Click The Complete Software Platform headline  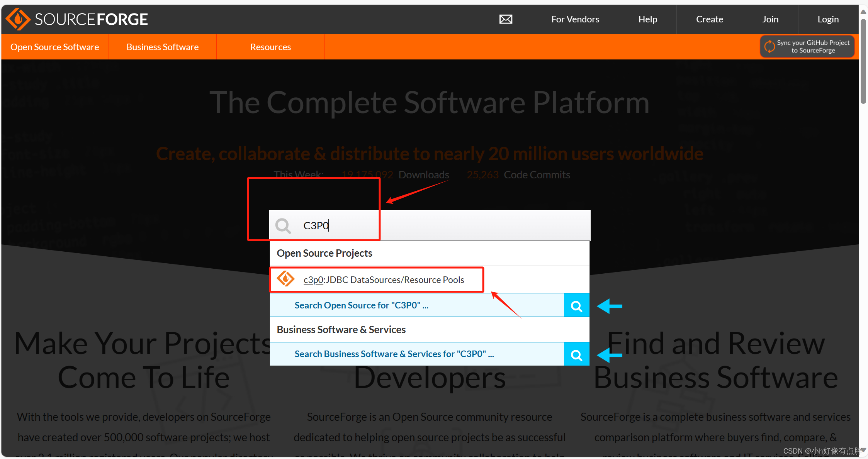pyautogui.click(x=430, y=103)
